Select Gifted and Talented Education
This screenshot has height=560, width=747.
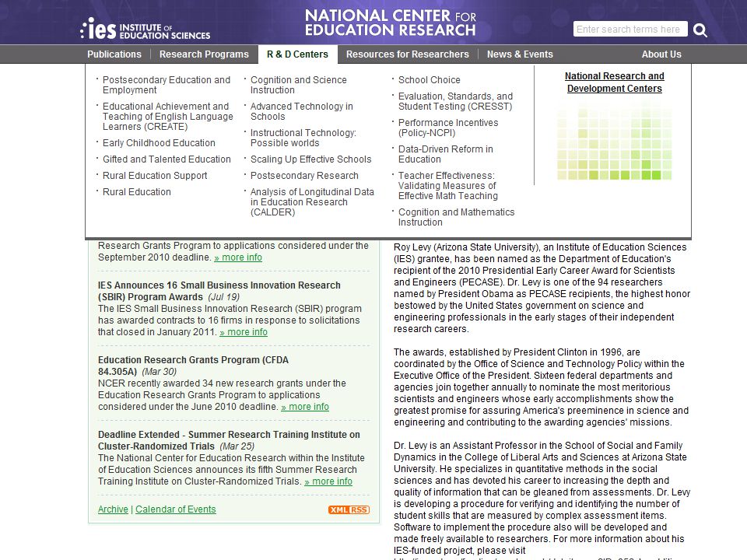pos(167,159)
